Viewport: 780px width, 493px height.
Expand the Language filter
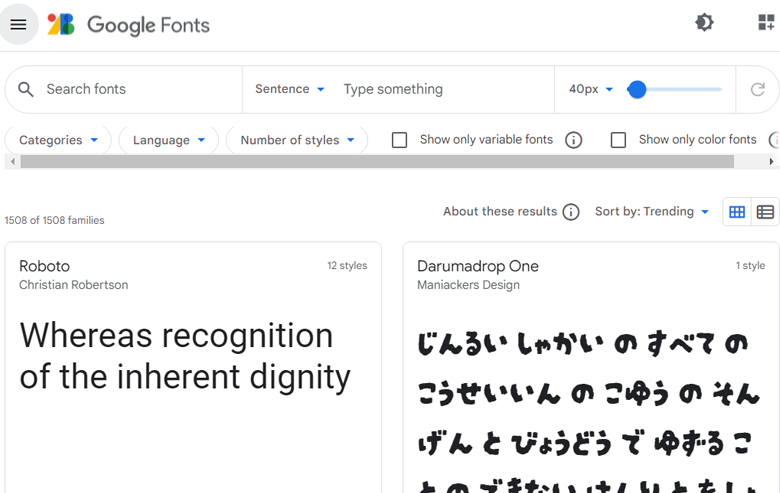[x=169, y=140]
